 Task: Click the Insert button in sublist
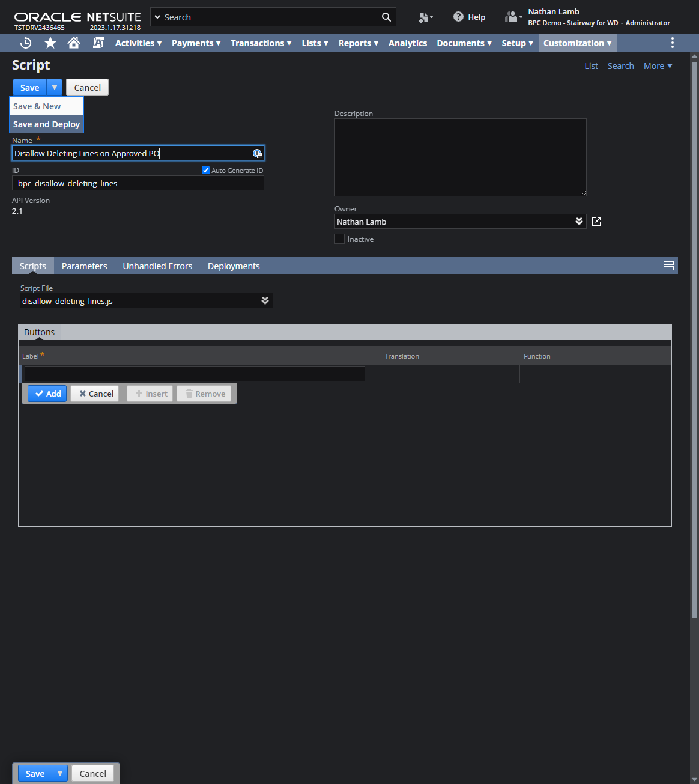click(150, 394)
